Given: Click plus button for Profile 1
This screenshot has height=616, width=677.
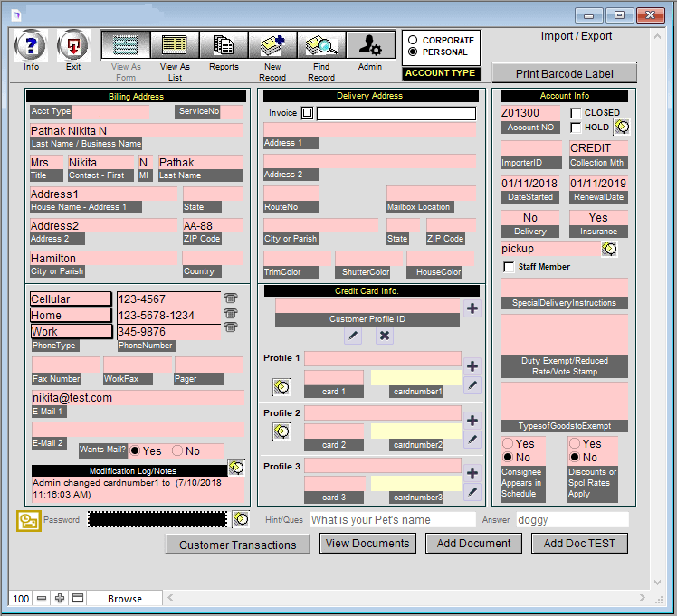Looking at the screenshot, I should 472,366.
